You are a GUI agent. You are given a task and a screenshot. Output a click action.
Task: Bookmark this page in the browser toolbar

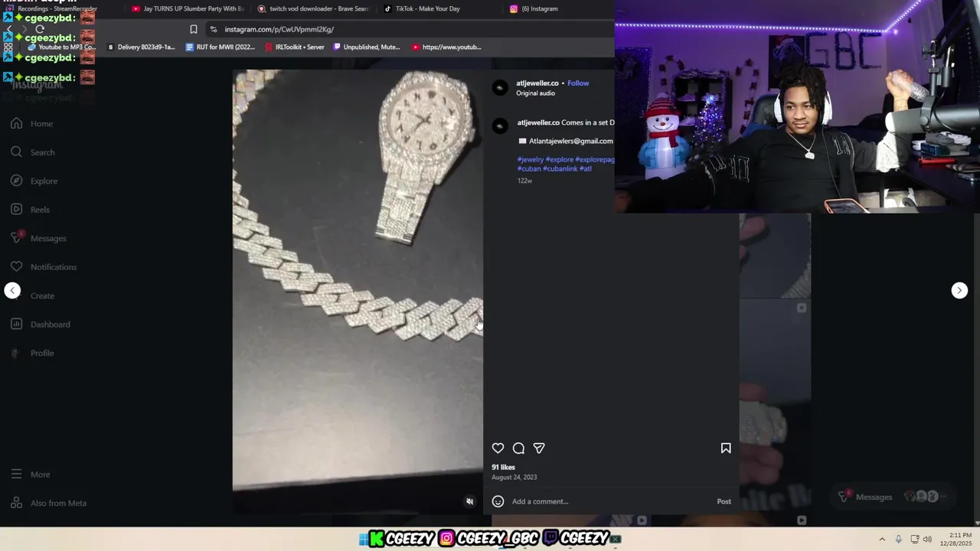point(194,29)
